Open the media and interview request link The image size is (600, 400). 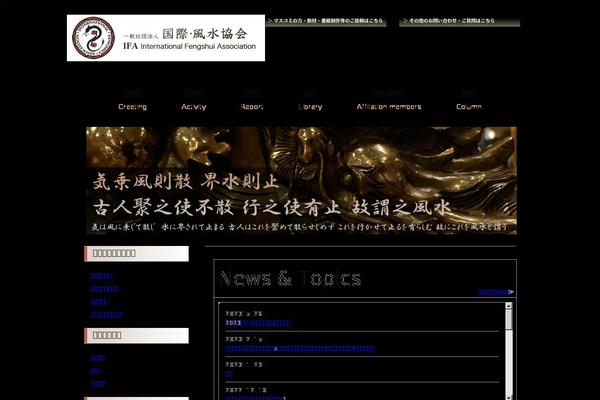(x=326, y=21)
